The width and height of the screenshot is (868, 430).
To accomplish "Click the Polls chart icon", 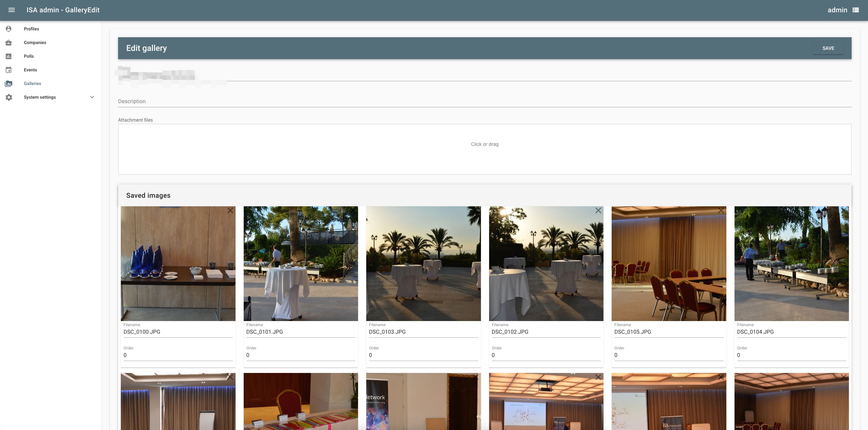I will pos(9,56).
